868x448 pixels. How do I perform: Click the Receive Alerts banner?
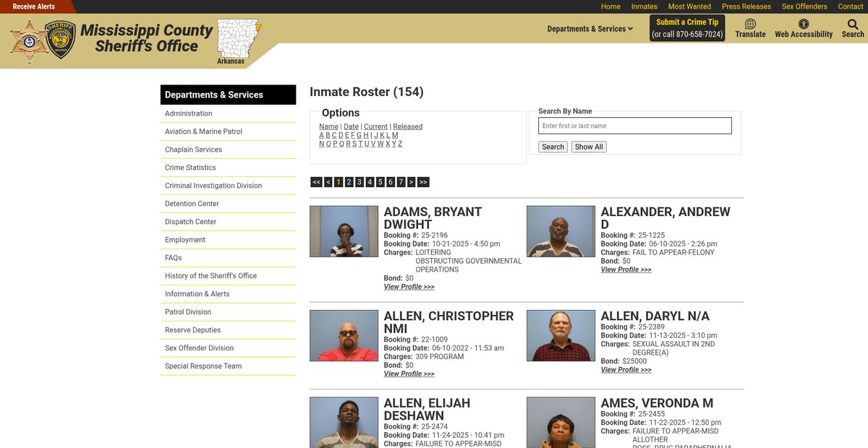click(34, 7)
